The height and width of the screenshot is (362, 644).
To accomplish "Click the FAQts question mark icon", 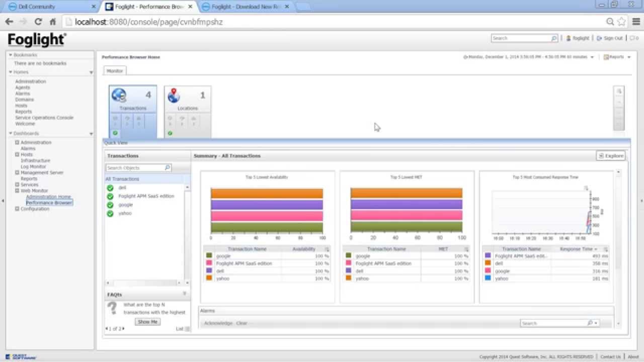I will [x=113, y=308].
